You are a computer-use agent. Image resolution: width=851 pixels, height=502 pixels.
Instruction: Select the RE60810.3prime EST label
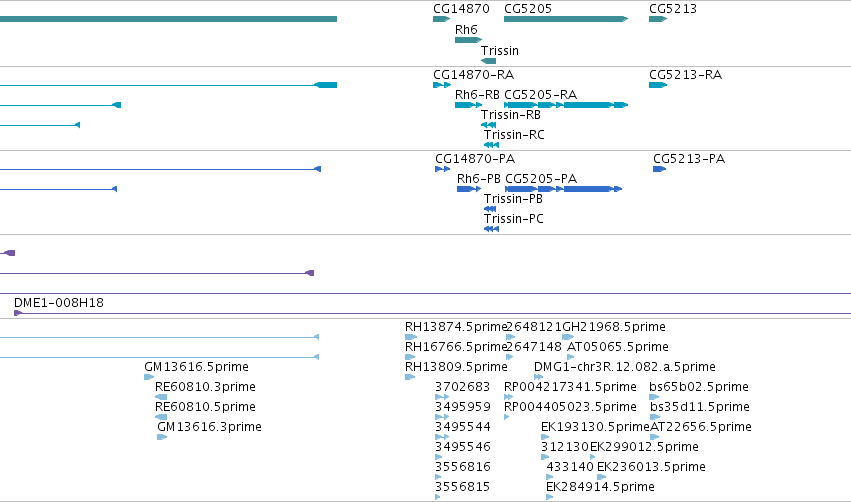tap(205, 387)
